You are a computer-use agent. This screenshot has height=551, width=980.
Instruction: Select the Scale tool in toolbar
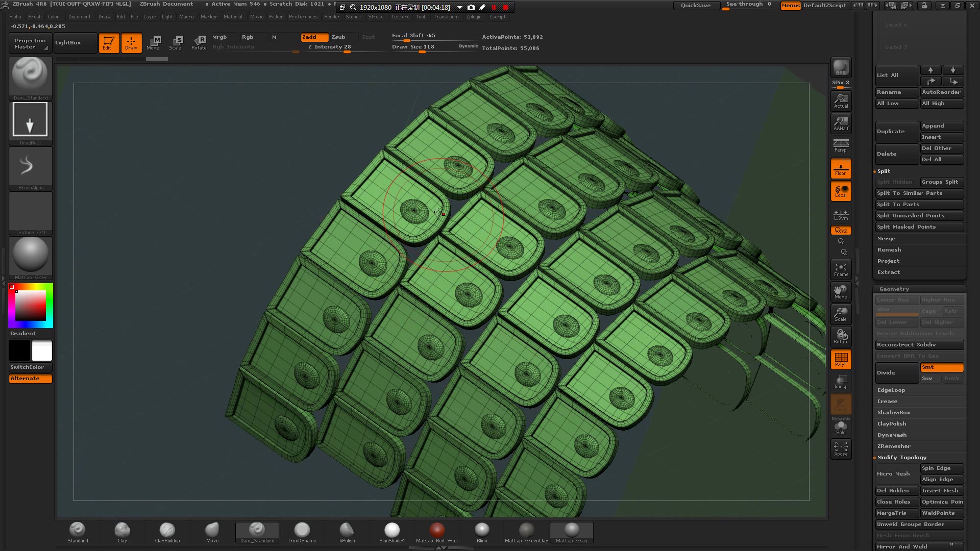click(176, 42)
